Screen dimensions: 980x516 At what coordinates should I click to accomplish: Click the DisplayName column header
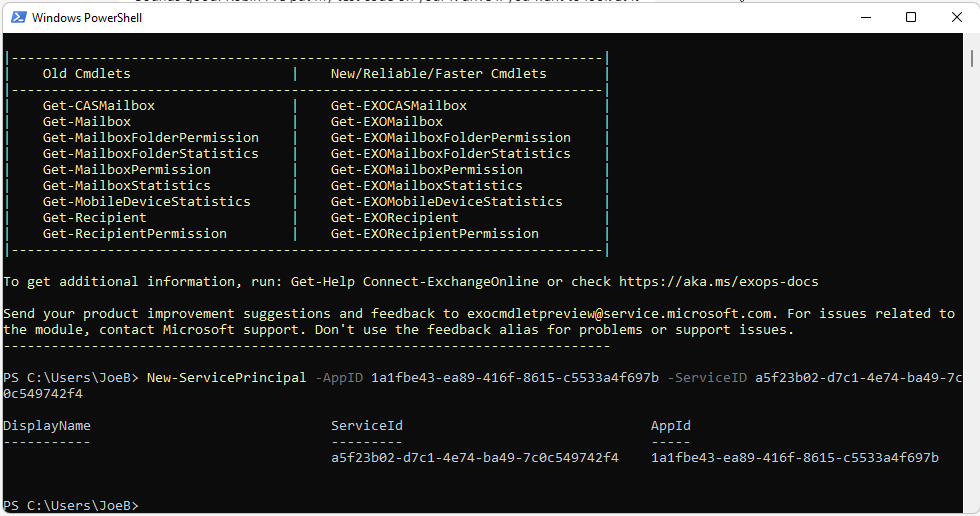click(46, 426)
